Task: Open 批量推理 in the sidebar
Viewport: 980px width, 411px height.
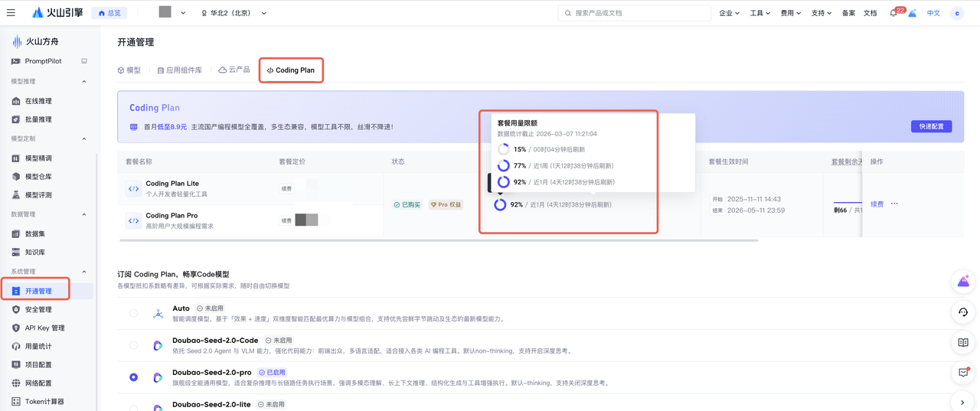Action: tap(38, 119)
